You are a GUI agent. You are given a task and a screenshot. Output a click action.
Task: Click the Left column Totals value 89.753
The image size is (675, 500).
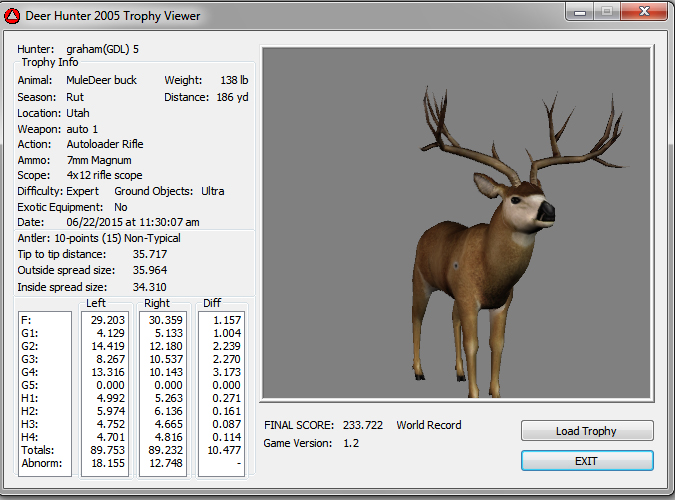pos(106,450)
